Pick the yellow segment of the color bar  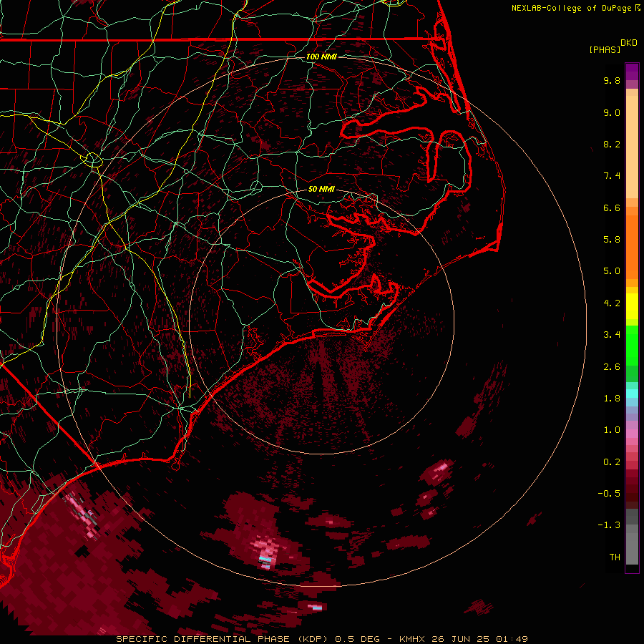click(632, 306)
